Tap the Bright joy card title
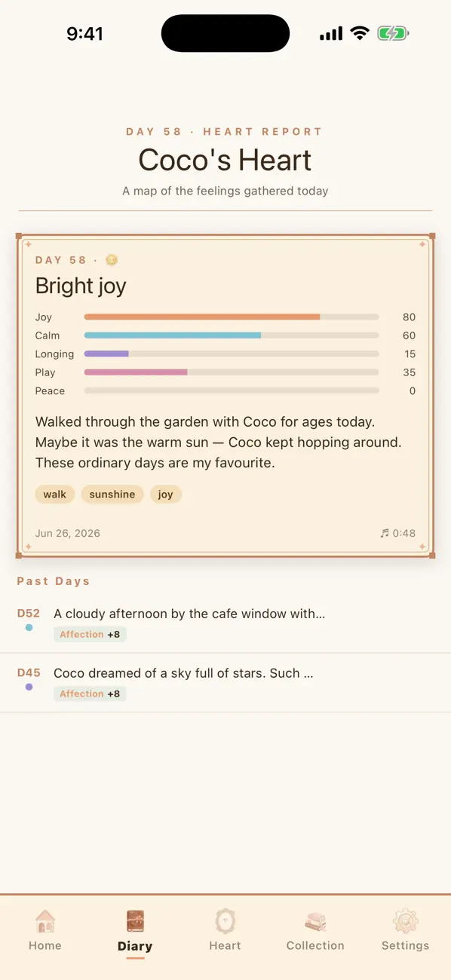This screenshot has height=980, width=451. pyautogui.click(x=81, y=286)
